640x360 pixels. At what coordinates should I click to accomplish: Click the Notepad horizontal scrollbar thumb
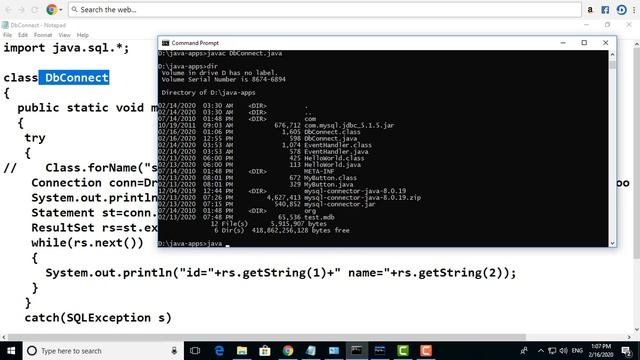[267, 337]
